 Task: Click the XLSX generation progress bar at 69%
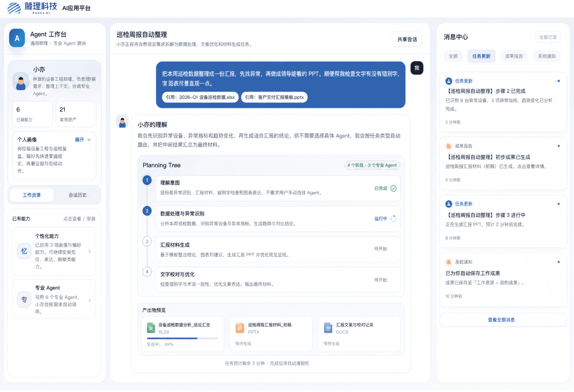(182, 339)
